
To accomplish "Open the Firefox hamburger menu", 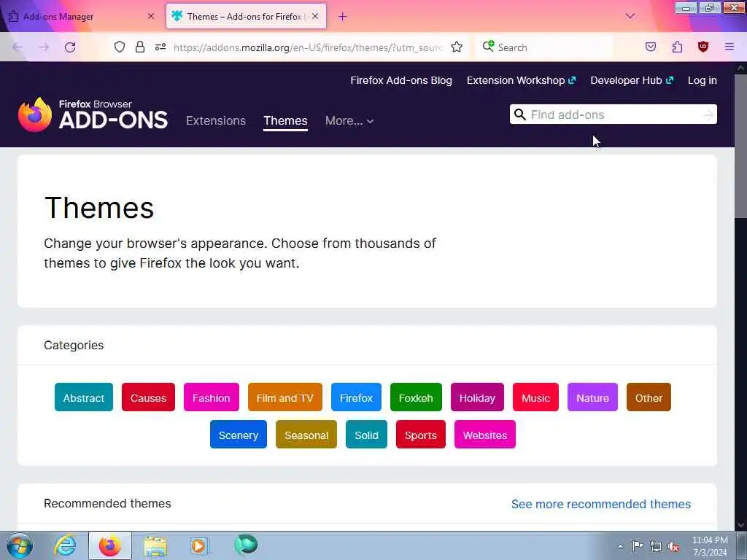I will [729, 47].
